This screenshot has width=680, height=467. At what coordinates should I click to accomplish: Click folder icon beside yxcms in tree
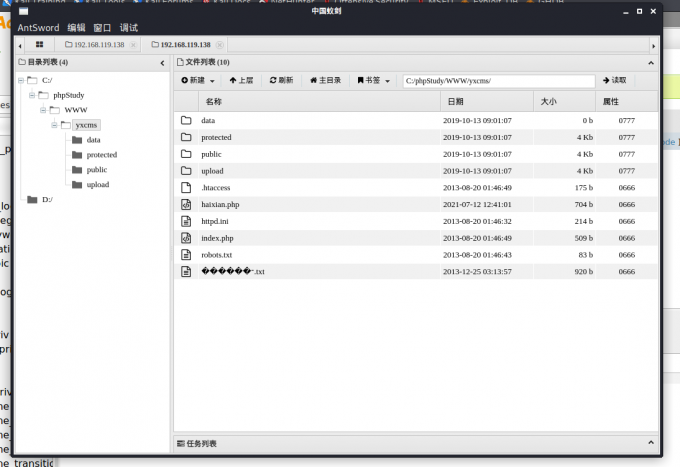point(66,125)
